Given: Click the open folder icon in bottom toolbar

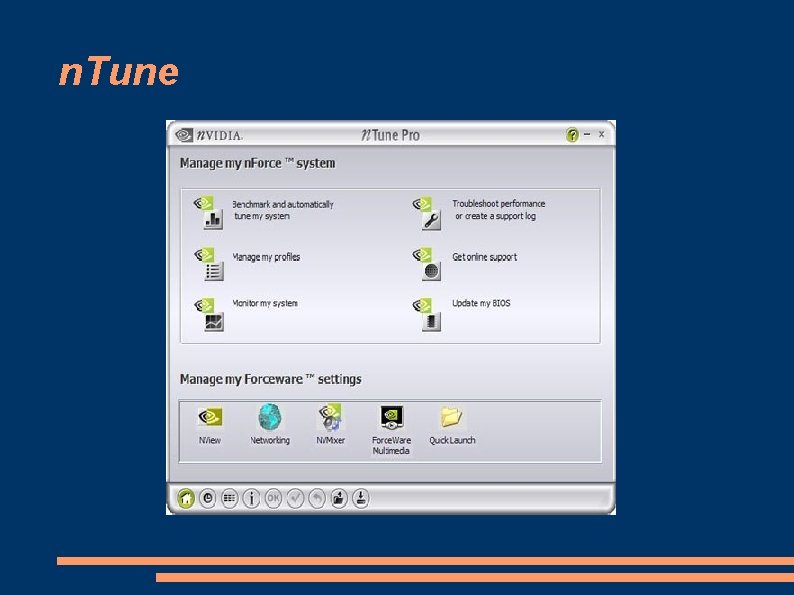Looking at the screenshot, I should point(339,499).
